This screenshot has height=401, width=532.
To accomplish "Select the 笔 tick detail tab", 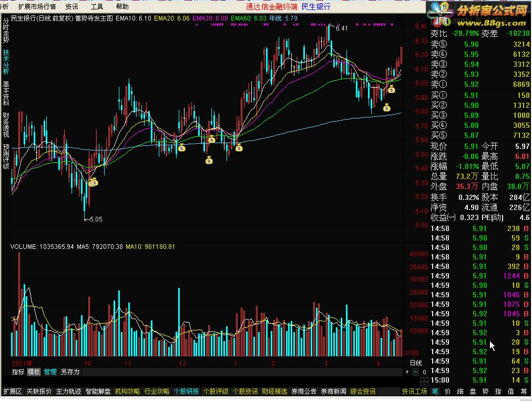I will pyautogui.click(x=435, y=392).
